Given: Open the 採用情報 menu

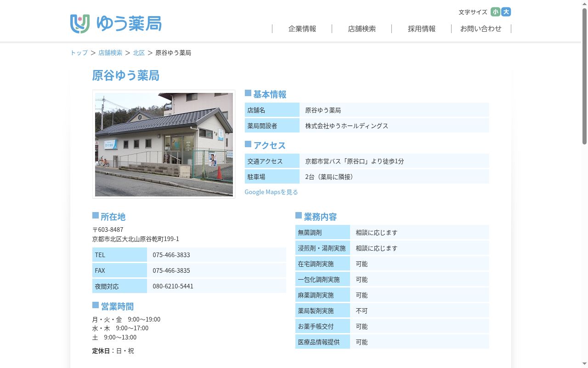Looking at the screenshot, I should pyautogui.click(x=422, y=29).
